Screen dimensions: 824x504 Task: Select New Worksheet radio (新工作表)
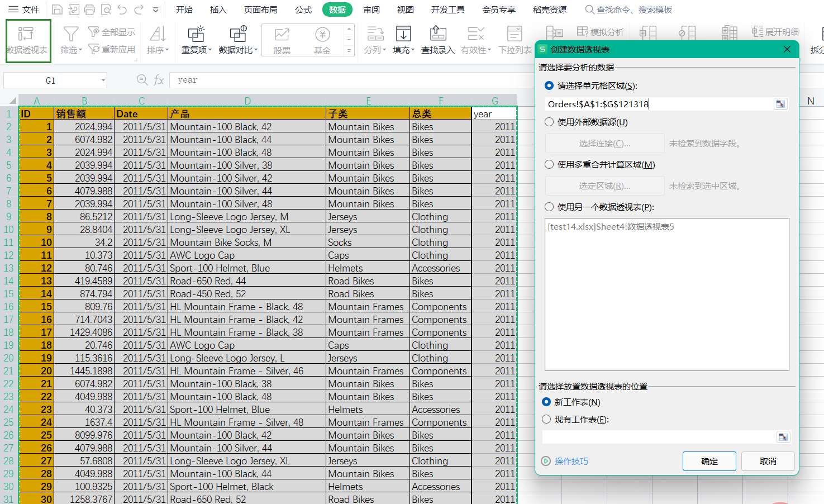click(x=546, y=402)
